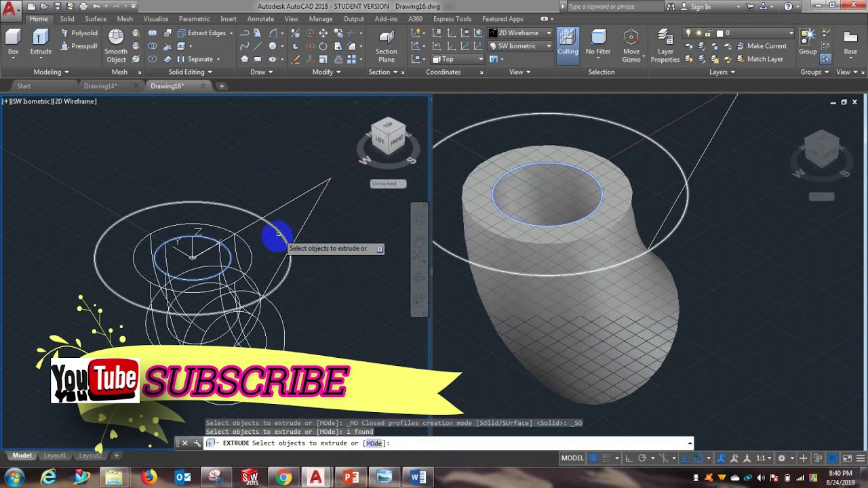This screenshot has width=868, height=488.
Task: Click the Windows Start button
Action: point(14,477)
